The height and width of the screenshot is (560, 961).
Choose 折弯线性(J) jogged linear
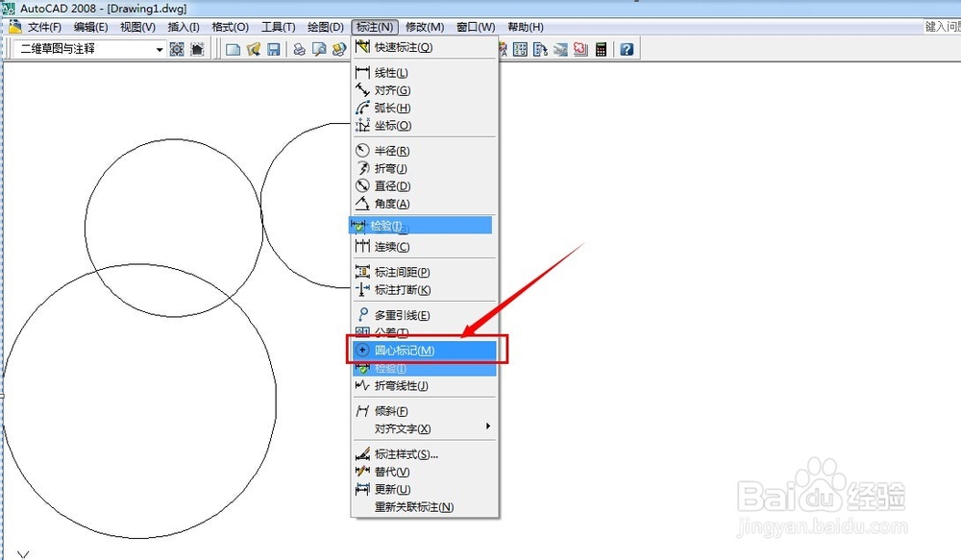point(424,386)
